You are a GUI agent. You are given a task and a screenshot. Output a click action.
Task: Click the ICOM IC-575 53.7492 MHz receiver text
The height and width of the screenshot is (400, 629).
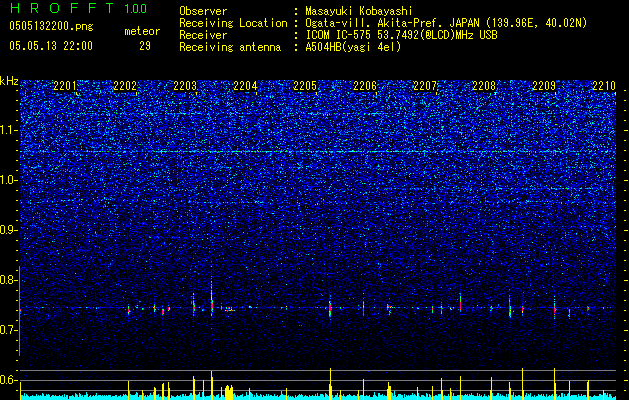click(401, 35)
